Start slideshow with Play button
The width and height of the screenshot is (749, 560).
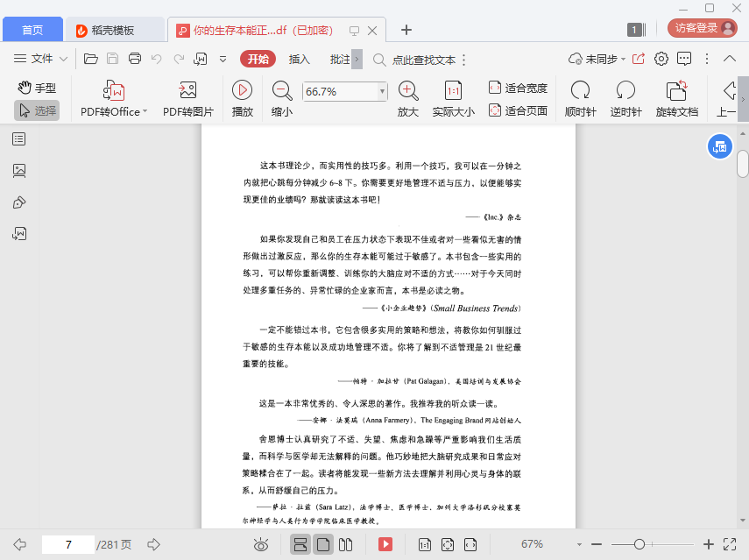pos(242,99)
